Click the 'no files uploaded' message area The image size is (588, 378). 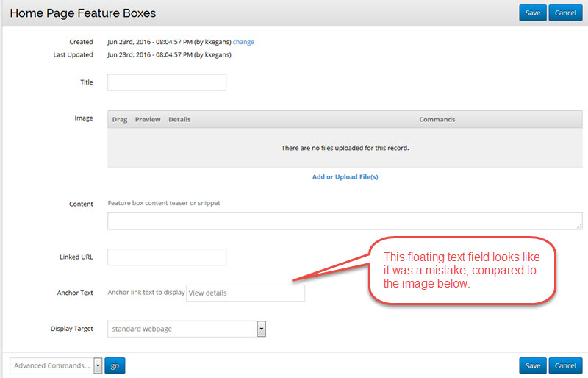(345, 148)
